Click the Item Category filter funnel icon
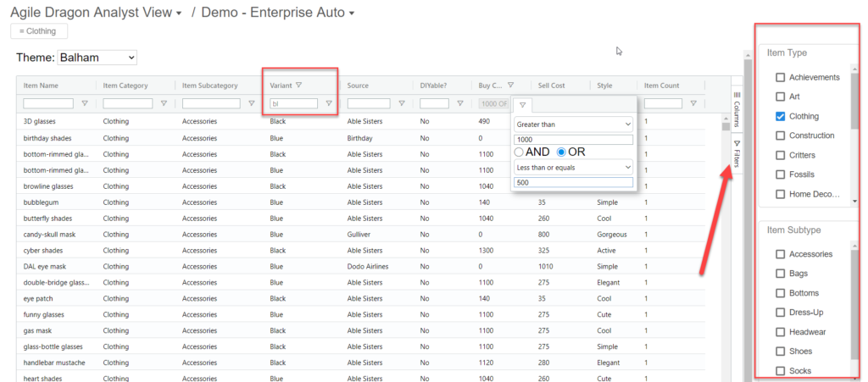The width and height of the screenshot is (868, 382). (164, 104)
